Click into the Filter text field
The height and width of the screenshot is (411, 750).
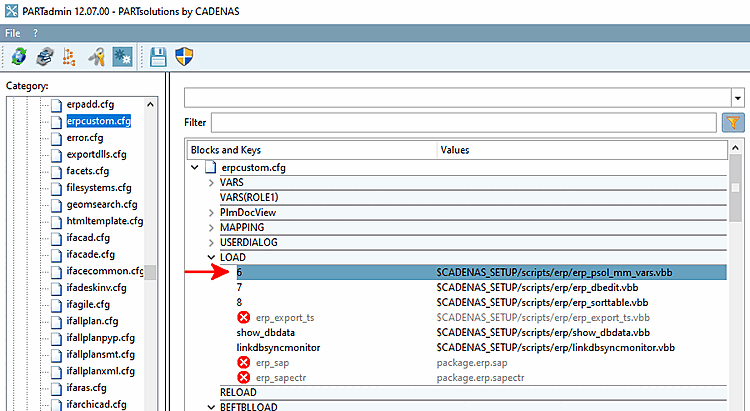[x=463, y=122]
